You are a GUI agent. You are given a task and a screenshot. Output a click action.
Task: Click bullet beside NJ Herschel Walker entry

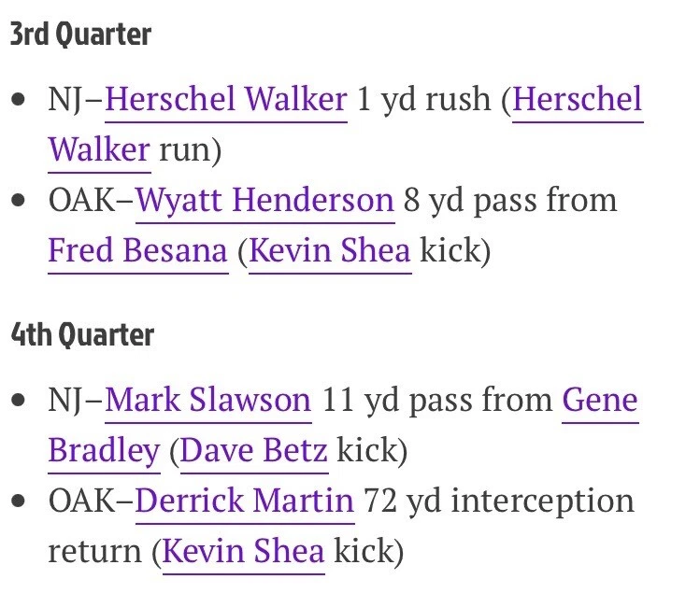(20, 101)
